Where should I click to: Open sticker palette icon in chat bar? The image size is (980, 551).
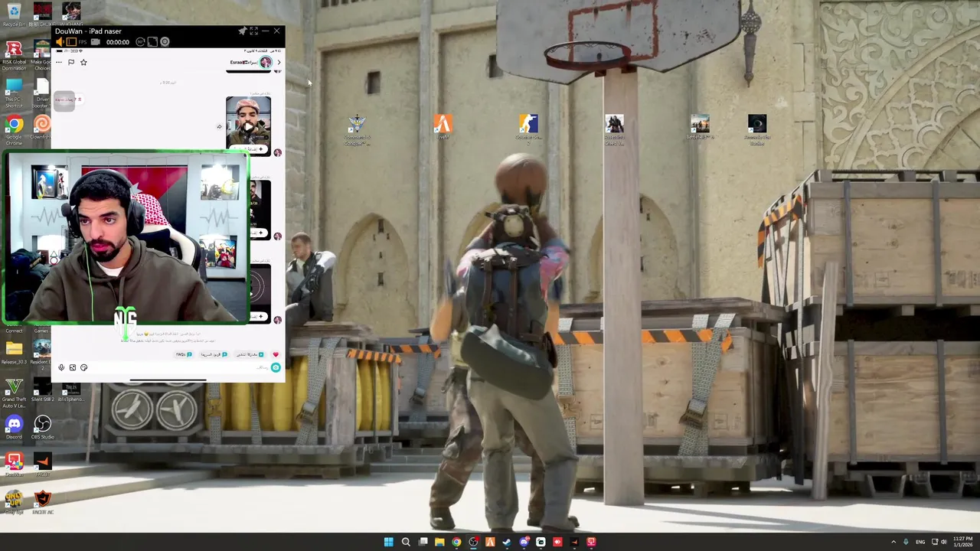(83, 367)
